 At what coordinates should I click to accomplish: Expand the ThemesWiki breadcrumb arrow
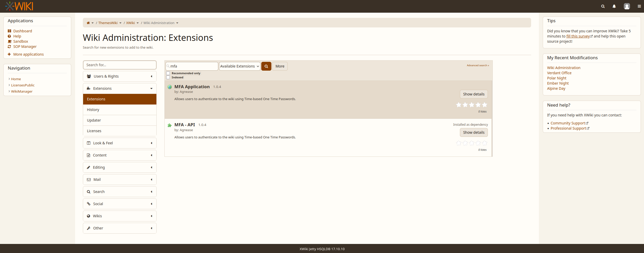120,23
